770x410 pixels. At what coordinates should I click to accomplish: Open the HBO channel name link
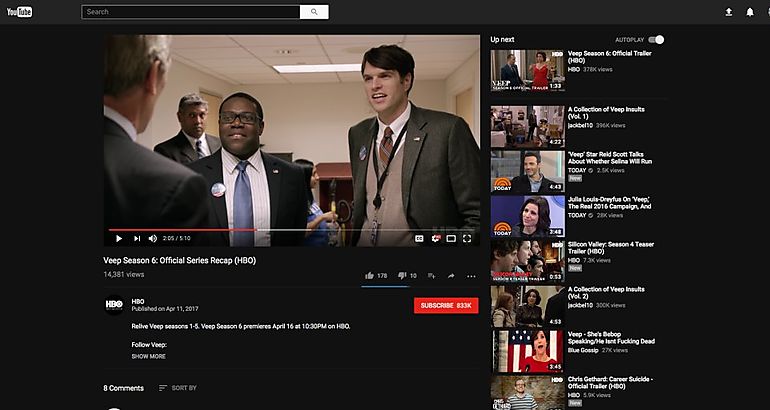tap(138, 301)
